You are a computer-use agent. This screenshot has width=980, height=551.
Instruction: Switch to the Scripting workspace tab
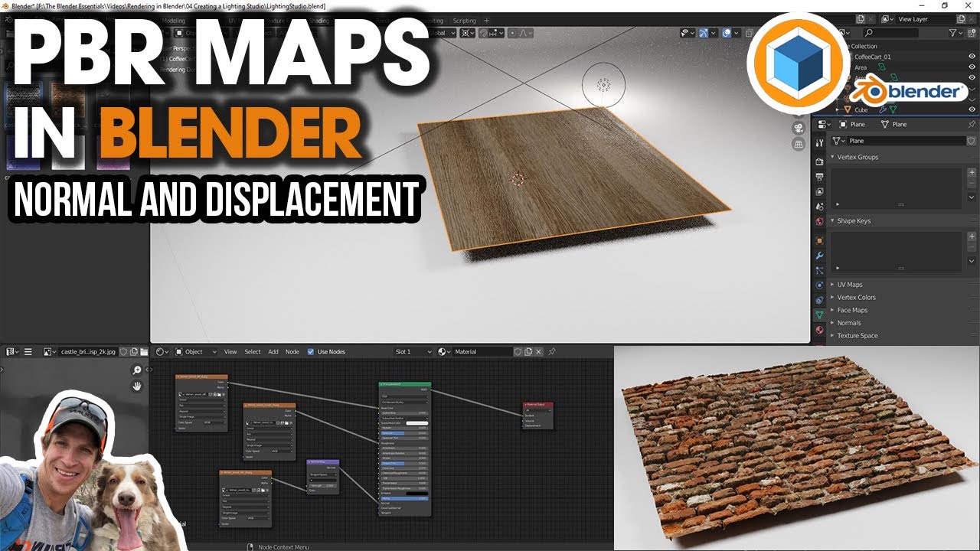point(464,21)
